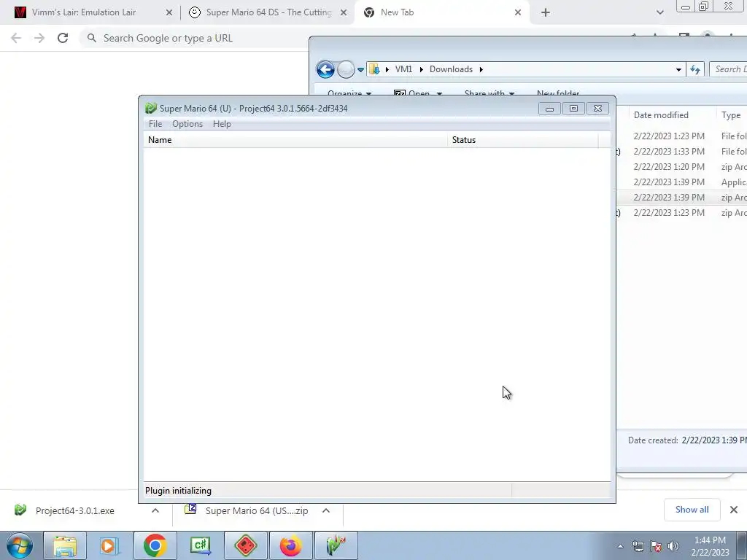Viewport: 747px width, 560px height.
Task: Refresh the Explorer Downloads folder
Action: tap(695, 69)
